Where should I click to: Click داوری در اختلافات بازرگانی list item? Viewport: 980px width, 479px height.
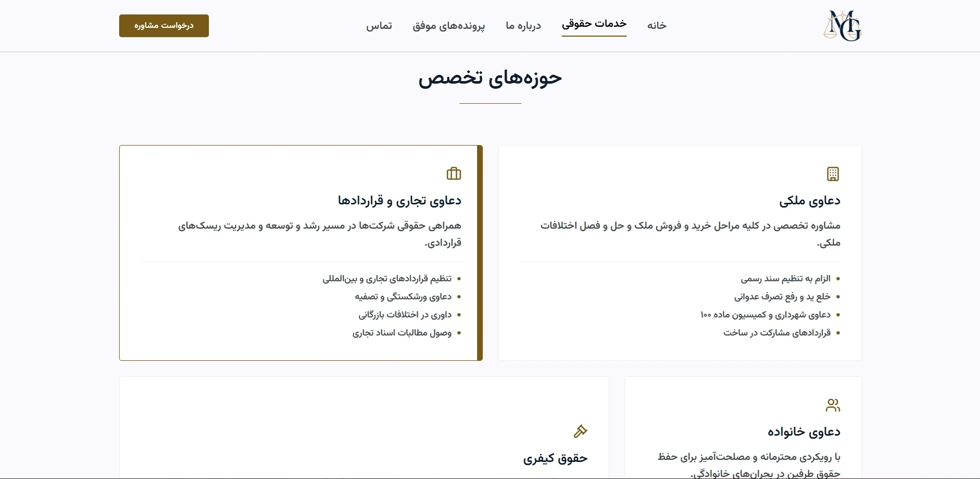point(405,315)
